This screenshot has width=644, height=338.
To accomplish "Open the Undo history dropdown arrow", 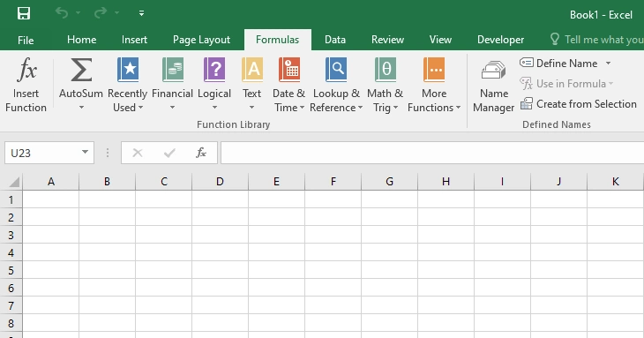I will (x=78, y=13).
